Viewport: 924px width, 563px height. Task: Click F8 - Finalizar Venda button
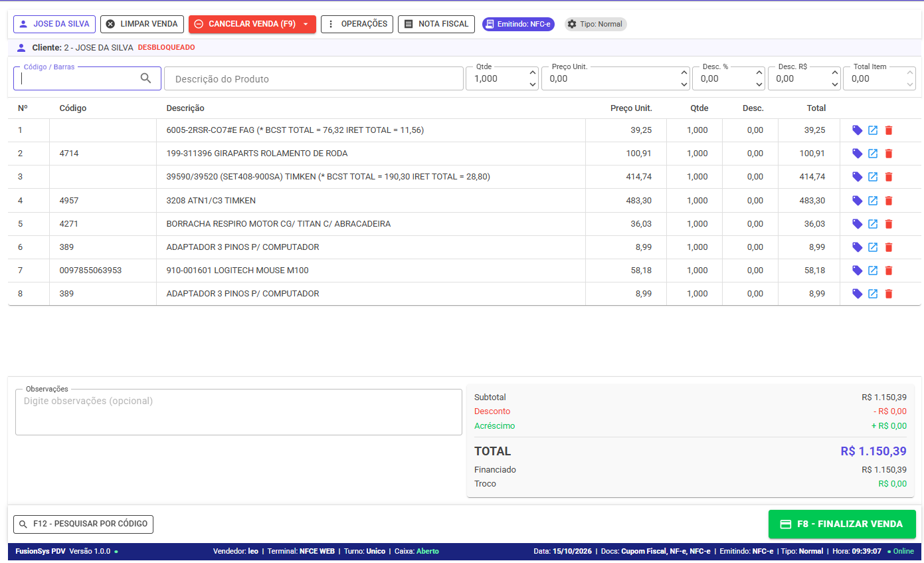[x=842, y=524]
